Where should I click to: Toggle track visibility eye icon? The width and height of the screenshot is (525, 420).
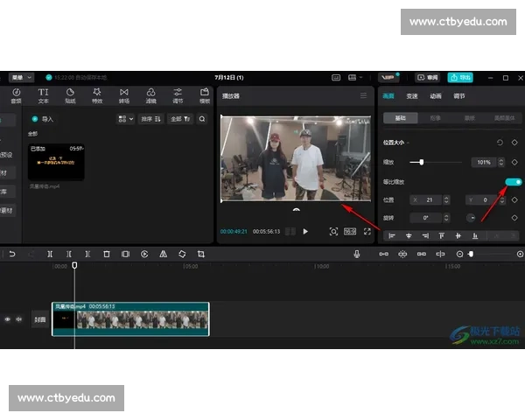tap(8, 319)
